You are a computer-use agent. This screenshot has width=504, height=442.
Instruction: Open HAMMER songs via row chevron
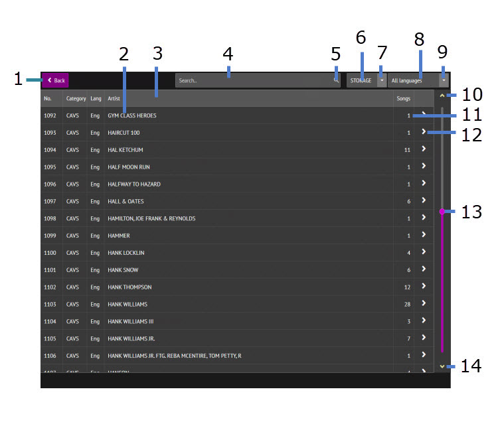(423, 235)
